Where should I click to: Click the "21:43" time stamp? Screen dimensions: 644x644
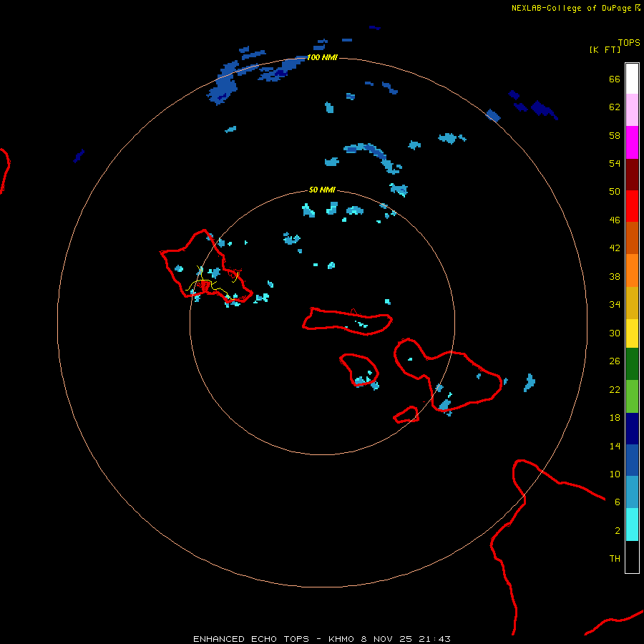coord(434,639)
